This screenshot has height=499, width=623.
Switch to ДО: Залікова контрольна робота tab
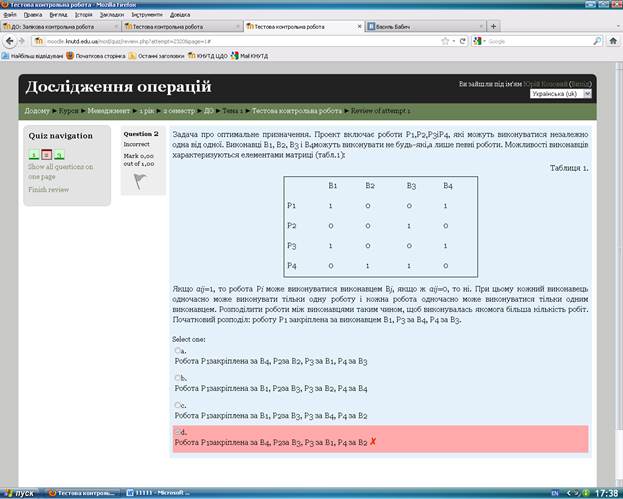point(60,27)
